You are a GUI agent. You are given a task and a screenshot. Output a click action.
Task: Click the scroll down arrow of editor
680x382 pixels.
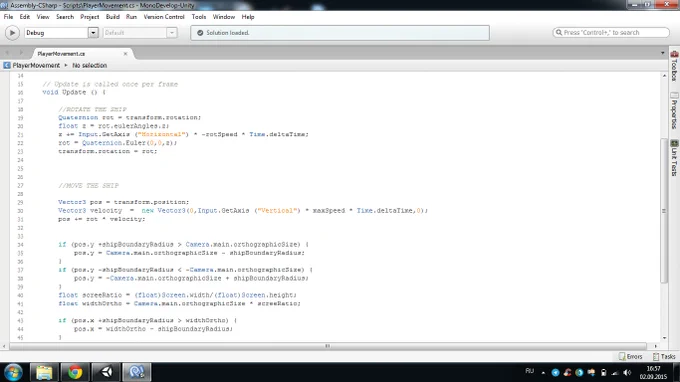664,338
